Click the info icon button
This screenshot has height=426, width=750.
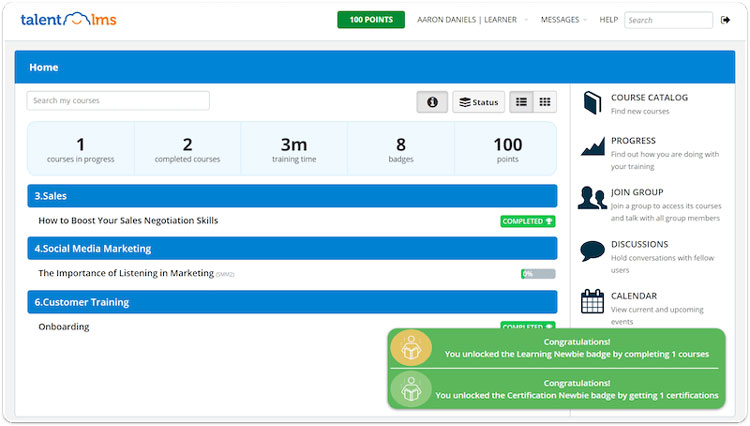point(432,102)
